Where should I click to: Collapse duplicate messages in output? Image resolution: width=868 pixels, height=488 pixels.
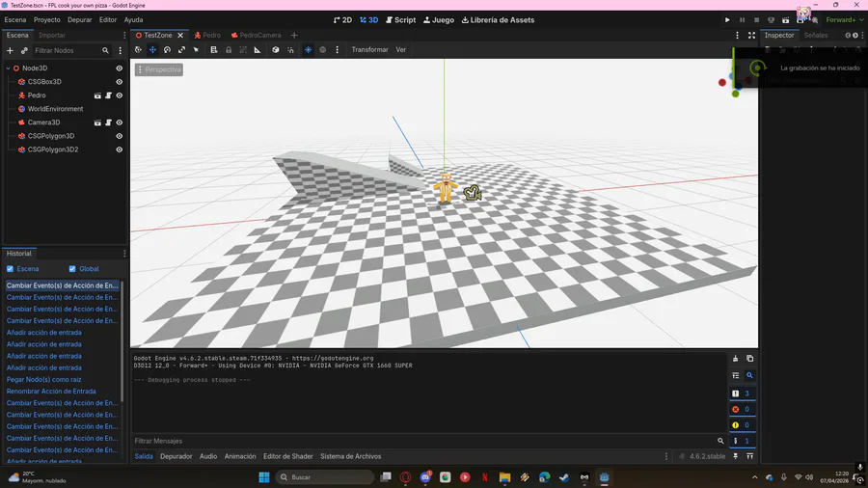tap(735, 375)
